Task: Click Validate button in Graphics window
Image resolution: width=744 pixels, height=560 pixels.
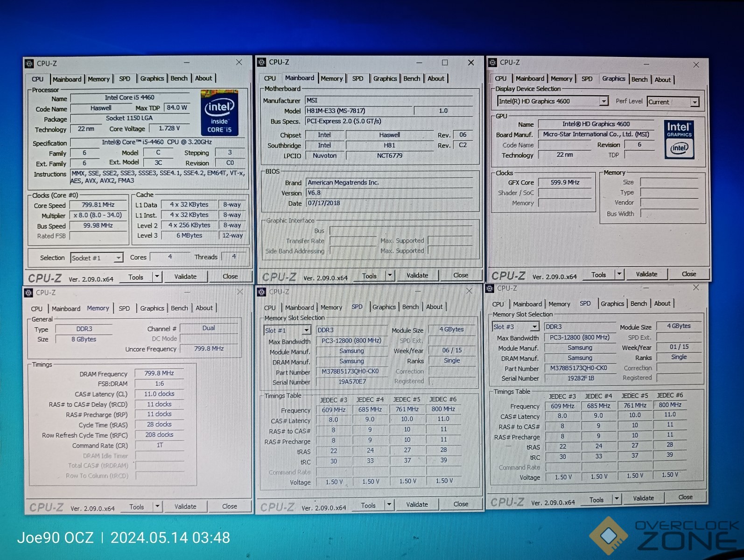Action: pyautogui.click(x=646, y=274)
